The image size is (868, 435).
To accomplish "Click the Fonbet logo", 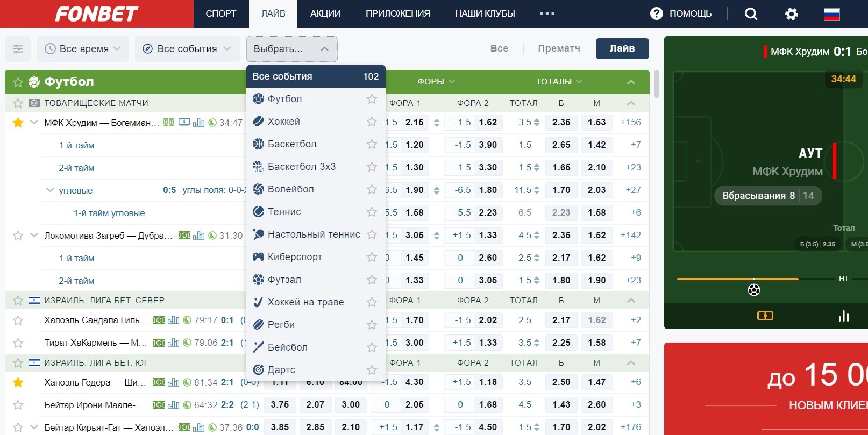I will (97, 14).
